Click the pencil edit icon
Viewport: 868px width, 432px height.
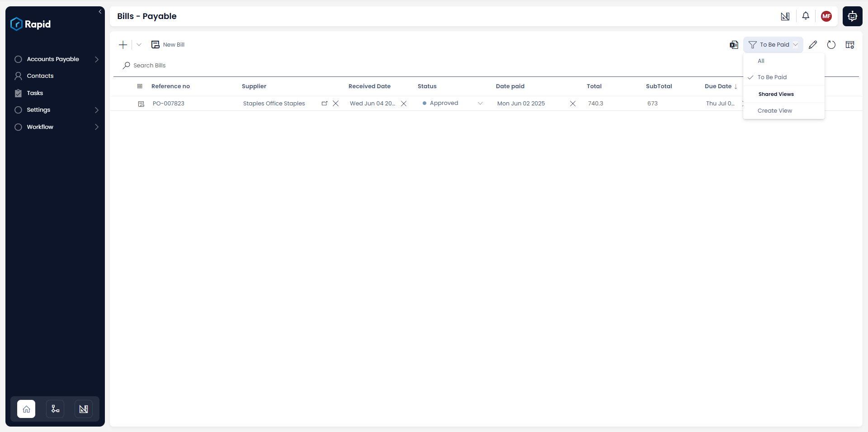click(813, 45)
